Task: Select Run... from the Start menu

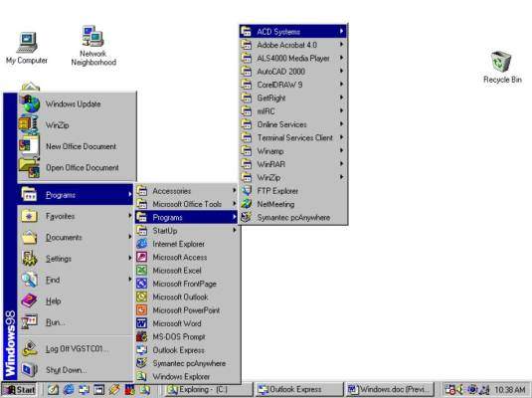Action: coord(76,322)
